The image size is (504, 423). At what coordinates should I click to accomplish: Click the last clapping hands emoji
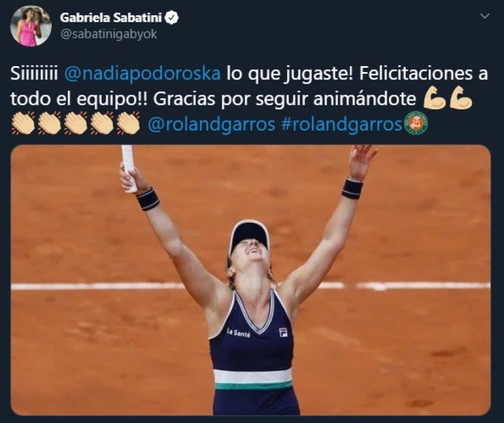(x=128, y=123)
